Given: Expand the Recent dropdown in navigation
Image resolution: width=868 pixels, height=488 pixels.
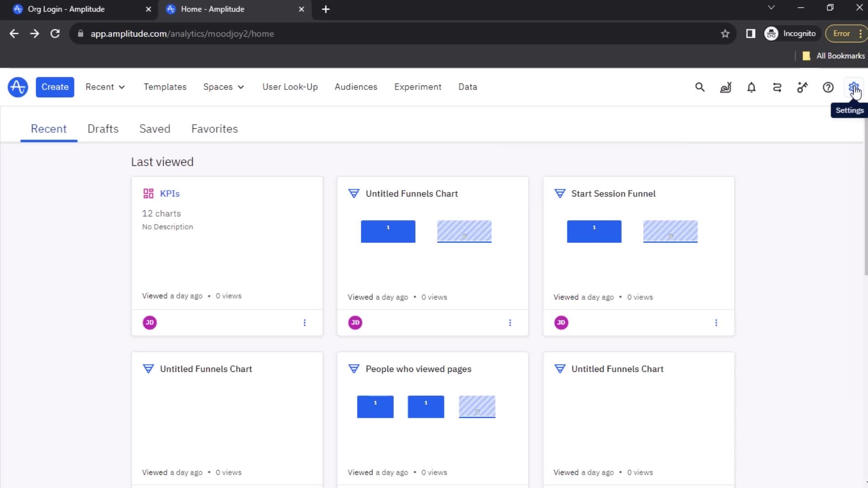Looking at the screenshot, I should coord(105,87).
